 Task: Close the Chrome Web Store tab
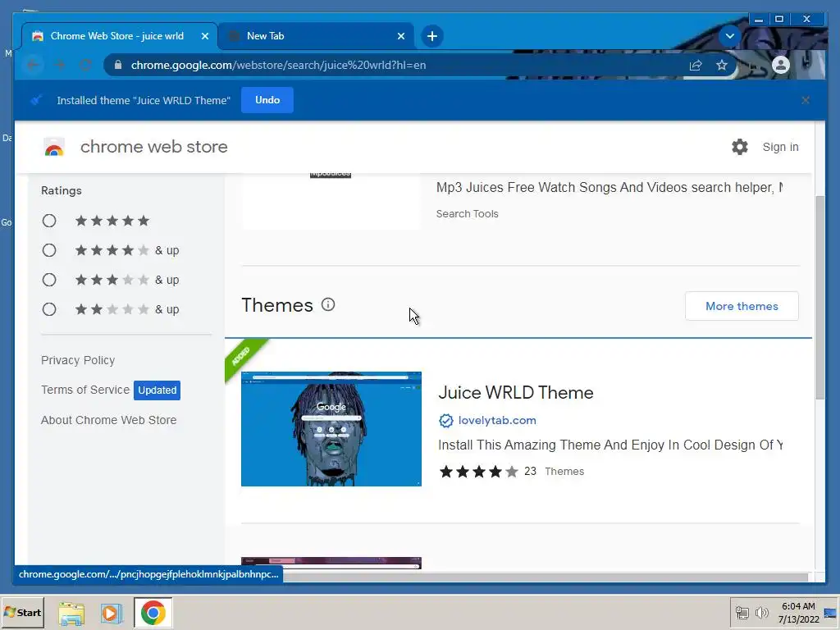(x=204, y=36)
